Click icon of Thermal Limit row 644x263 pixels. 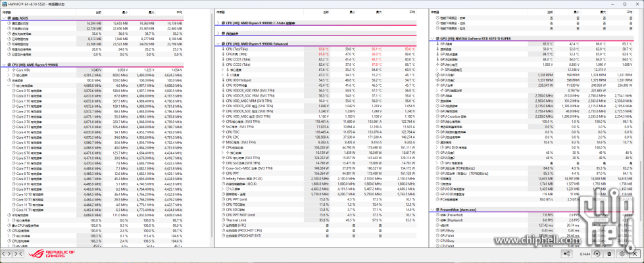click(x=223, y=220)
